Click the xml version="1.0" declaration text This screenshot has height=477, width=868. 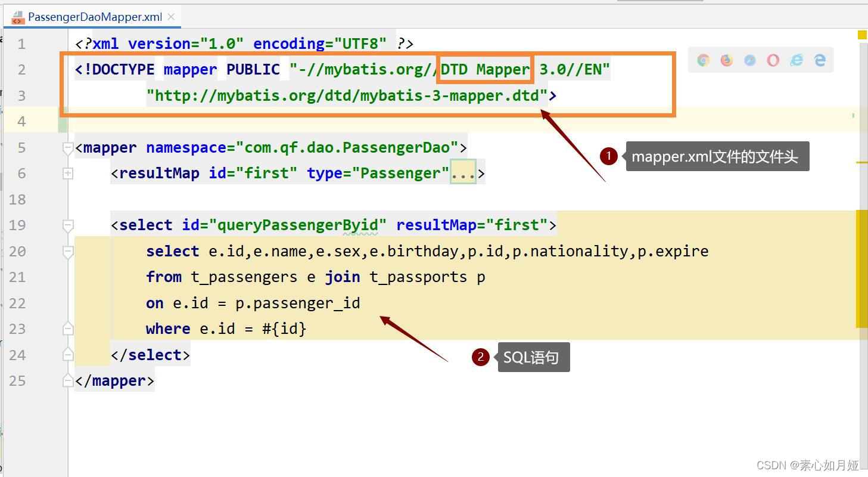(x=168, y=44)
